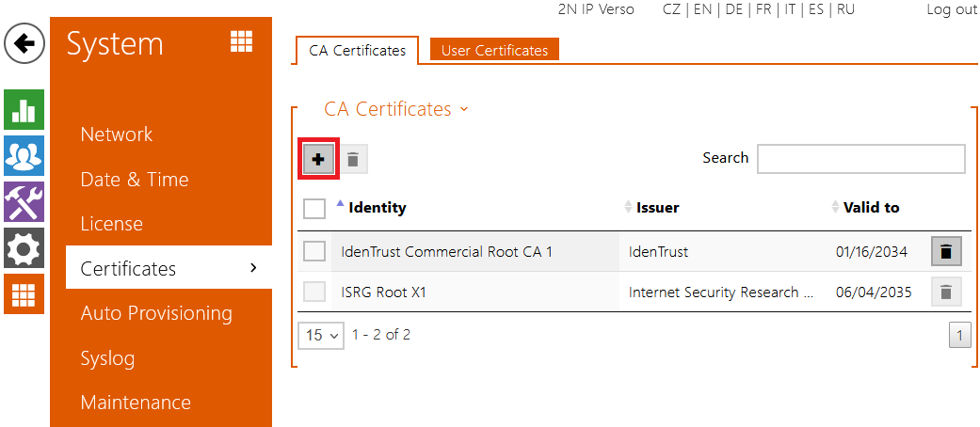Check the IdenTrust Commercial Root CA 1 checkbox
This screenshot has height=427, width=980.
(x=314, y=251)
